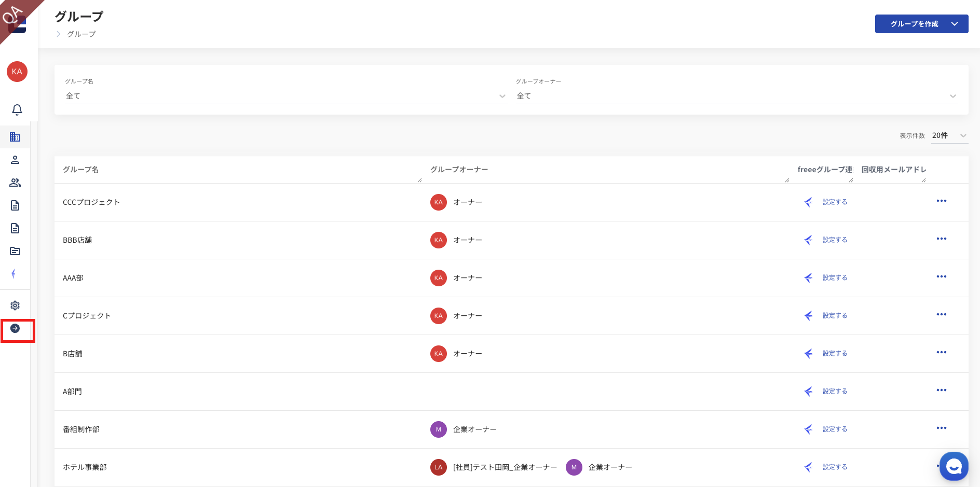Screen dimensions: 980x487
Task: Open more options for CCCプロジェクト row
Action: point(942,201)
